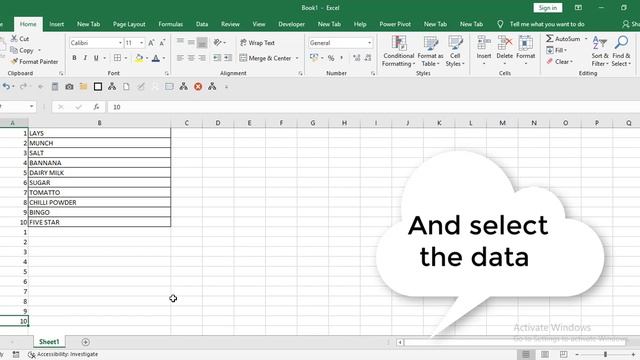The image size is (640, 360).
Task: Select Middle Align
Action: (191, 42)
